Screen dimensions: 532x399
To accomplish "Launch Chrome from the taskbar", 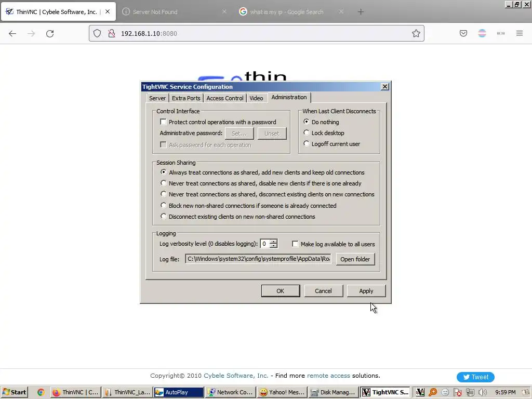I will [x=41, y=392].
